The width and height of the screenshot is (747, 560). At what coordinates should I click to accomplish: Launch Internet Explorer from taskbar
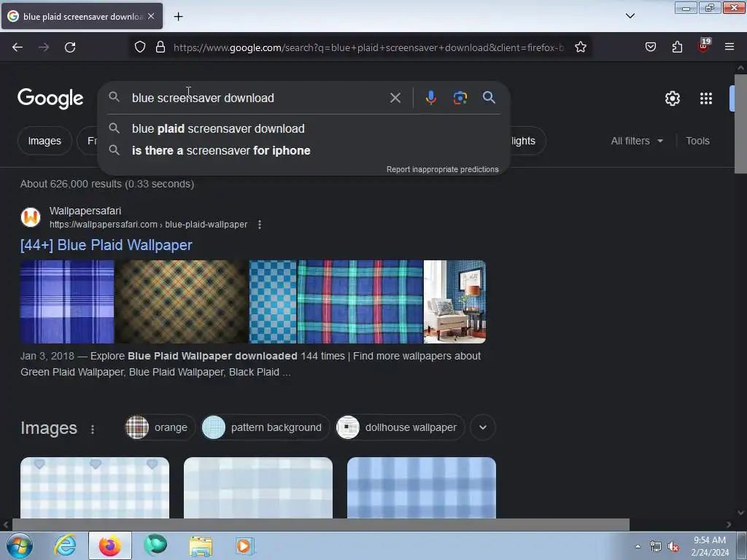point(65,545)
